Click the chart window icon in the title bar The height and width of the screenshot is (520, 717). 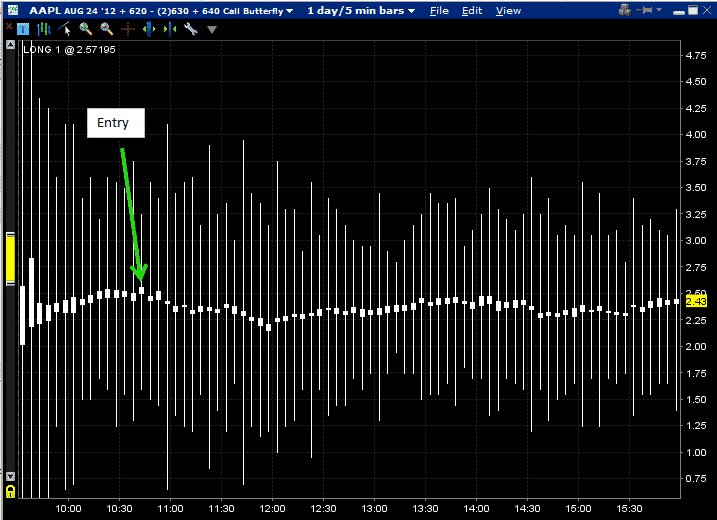point(13,10)
